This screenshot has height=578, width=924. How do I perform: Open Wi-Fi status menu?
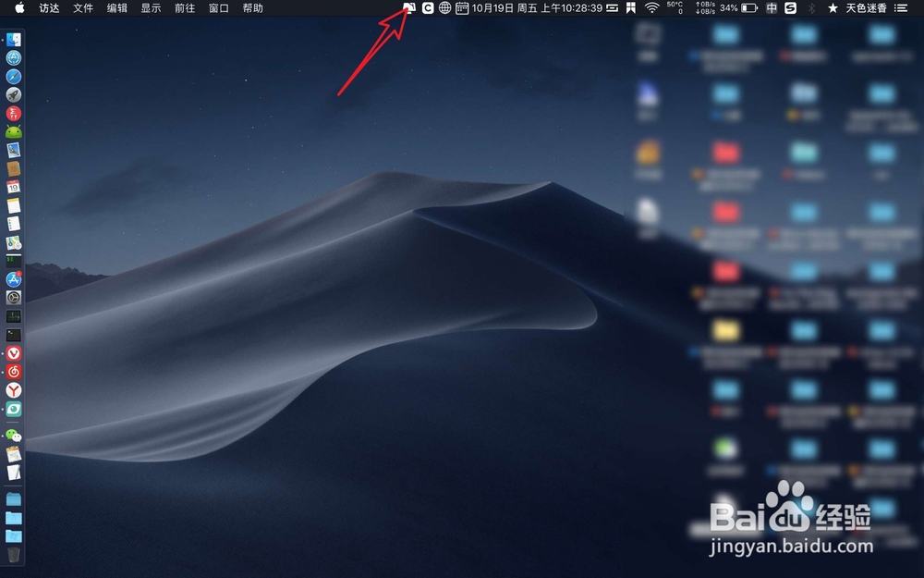651,7
